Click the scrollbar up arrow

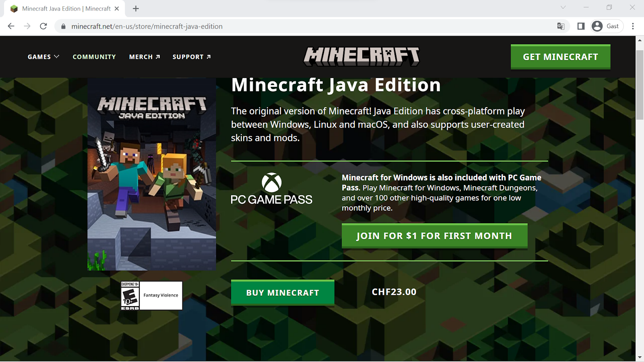[x=640, y=41]
